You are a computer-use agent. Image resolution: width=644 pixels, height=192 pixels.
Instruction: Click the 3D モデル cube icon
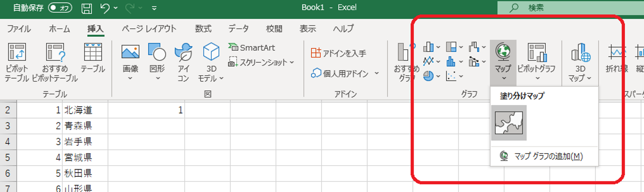pyautogui.click(x=211, y=52)
